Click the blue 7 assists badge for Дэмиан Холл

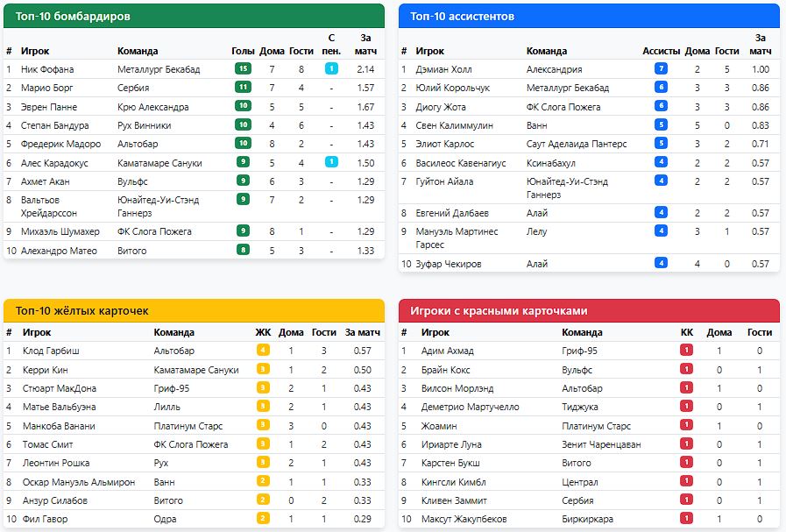pyautogui.click(x=661, y=69)
